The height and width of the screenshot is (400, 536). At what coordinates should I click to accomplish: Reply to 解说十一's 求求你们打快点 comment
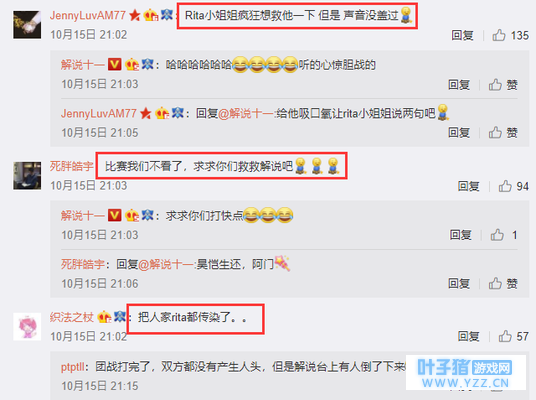point(460,235)
